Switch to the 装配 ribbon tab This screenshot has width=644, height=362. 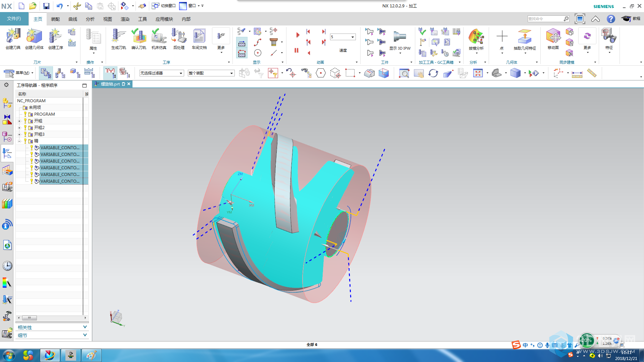(55, 19)
